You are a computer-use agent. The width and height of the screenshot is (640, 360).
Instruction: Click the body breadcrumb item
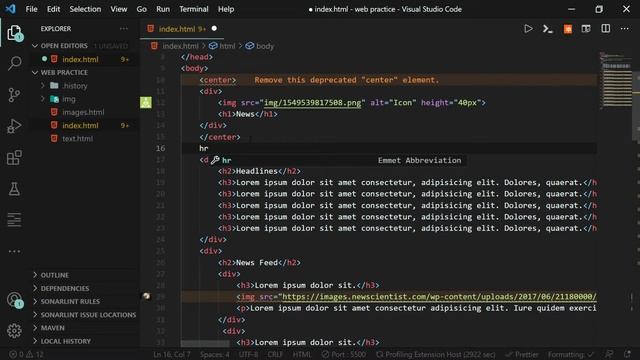(x=260, y=46)
